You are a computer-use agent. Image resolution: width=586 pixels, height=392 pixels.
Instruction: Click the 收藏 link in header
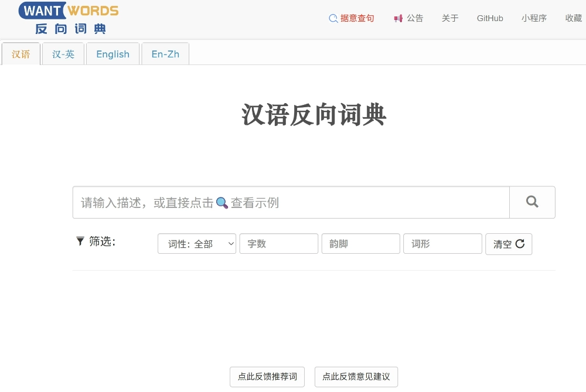click(573, 18)
